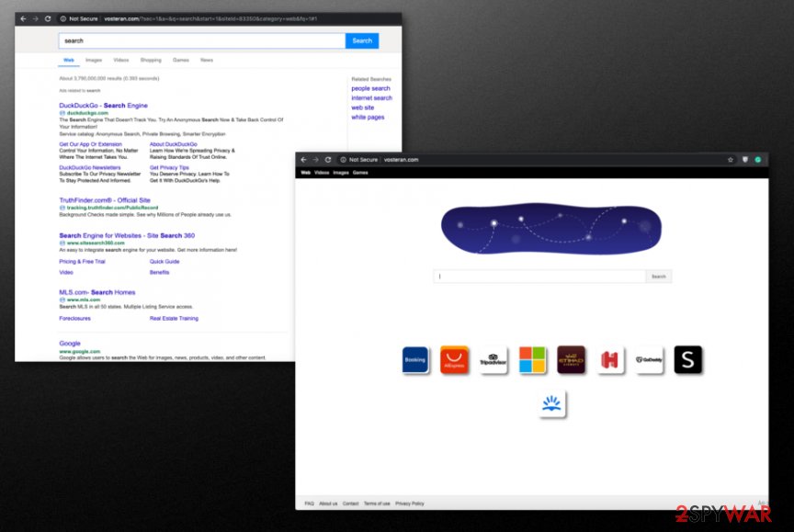This screenshot has width=794, height=532.
Task: Select Videos tab in search results
Action: (x=121, y=61)
